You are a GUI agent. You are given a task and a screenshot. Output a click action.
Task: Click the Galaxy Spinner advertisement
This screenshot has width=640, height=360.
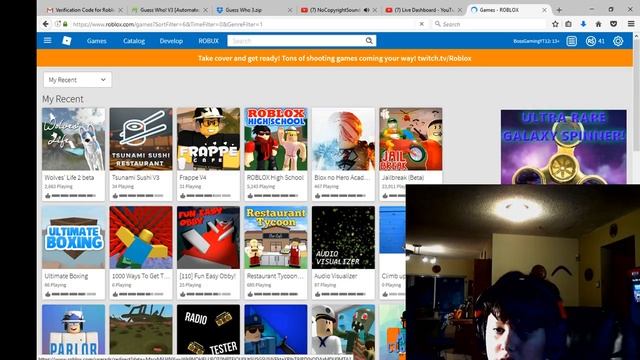click(x=564, y=147)
